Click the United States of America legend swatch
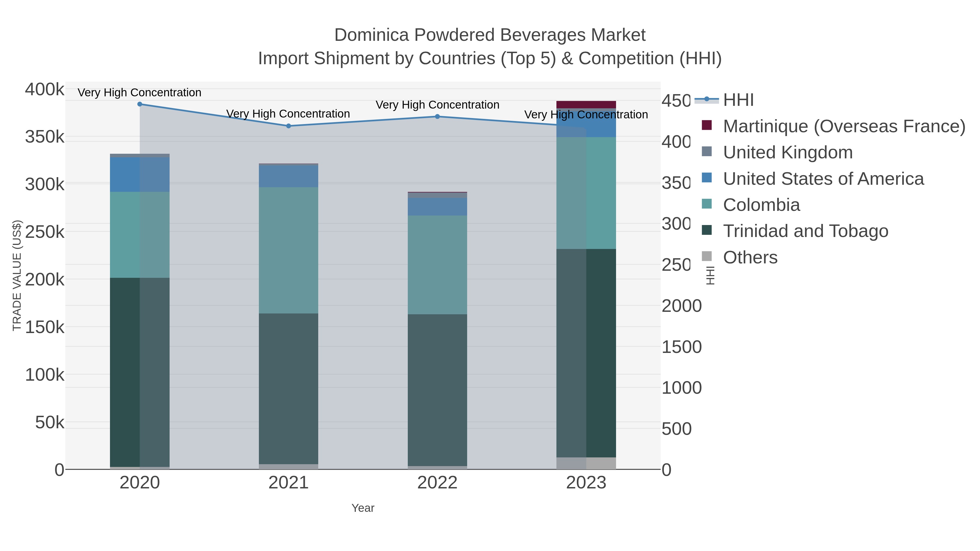 click(706, 178)
